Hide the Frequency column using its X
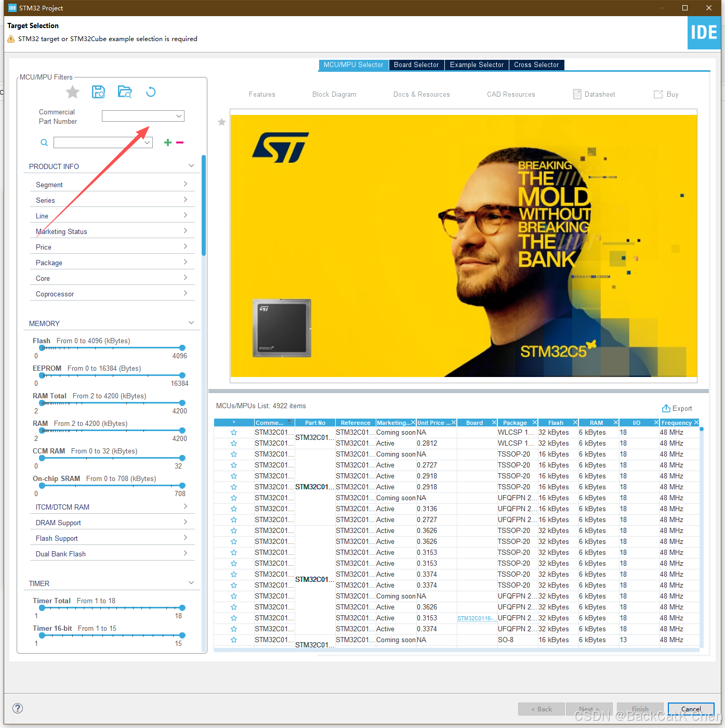The width and height of the screenshot is (725, 728). [696, 423]
